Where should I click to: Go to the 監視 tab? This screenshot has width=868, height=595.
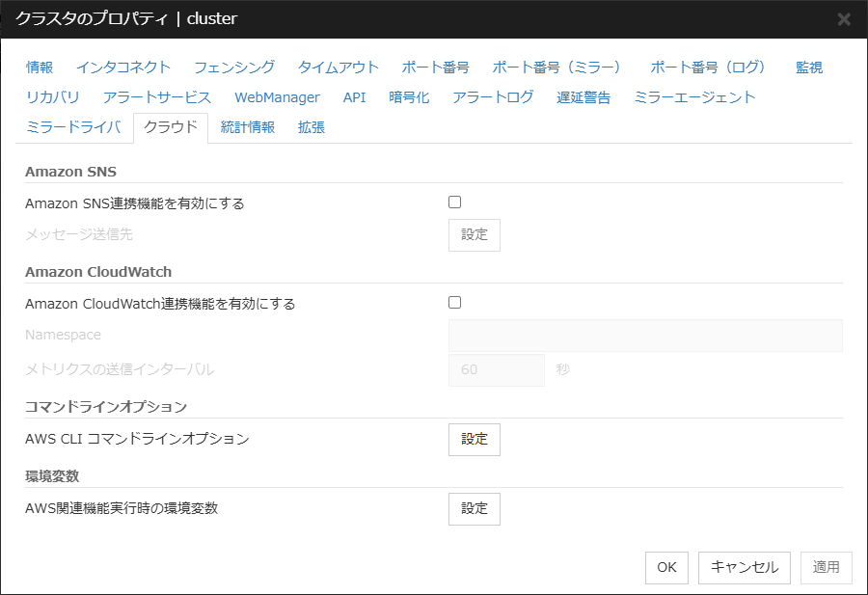point(809,68)
